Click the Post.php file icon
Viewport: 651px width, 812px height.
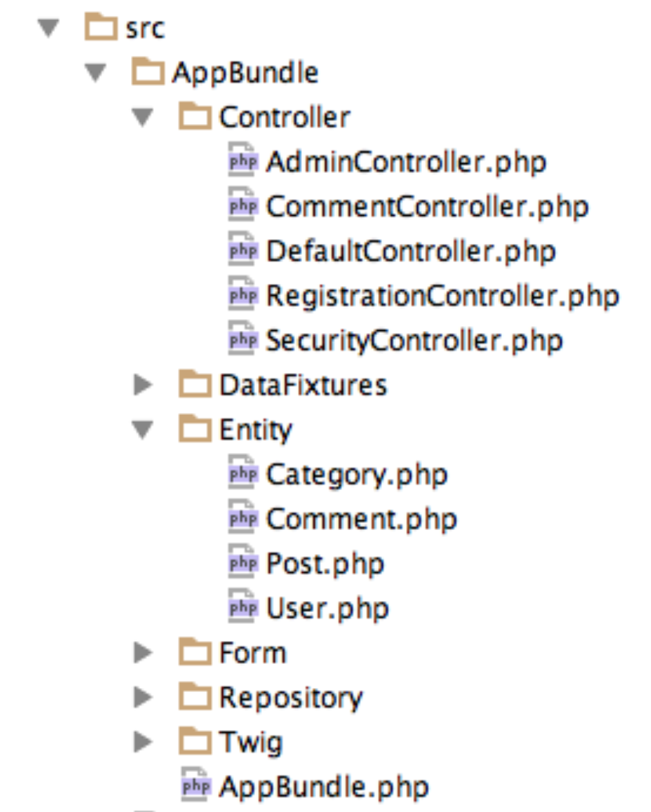point(242,564)
